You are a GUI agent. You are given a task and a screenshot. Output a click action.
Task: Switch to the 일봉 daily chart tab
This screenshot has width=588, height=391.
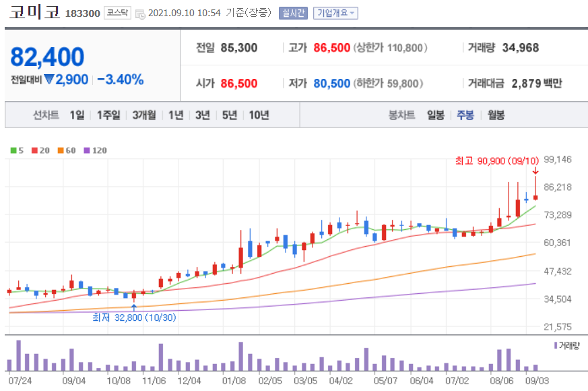[436, 115]
